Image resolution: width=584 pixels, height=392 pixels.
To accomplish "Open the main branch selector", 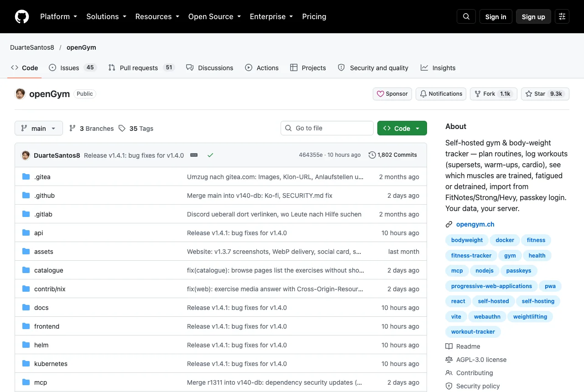I will pyautogui.click(x=39, y=129).
